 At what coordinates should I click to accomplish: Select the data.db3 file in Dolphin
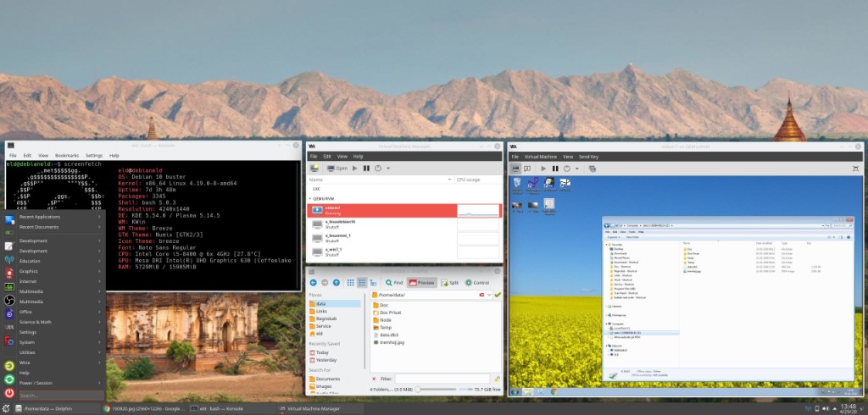[386, 335]
